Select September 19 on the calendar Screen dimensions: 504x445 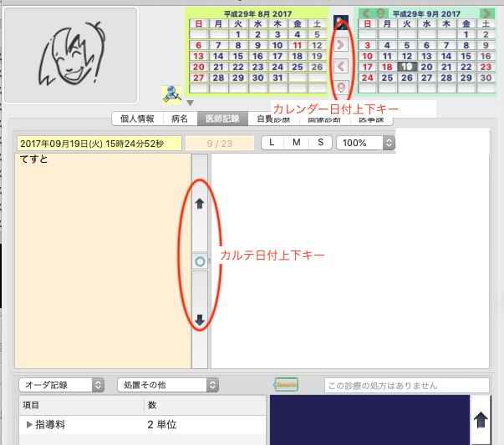(406, 67)
